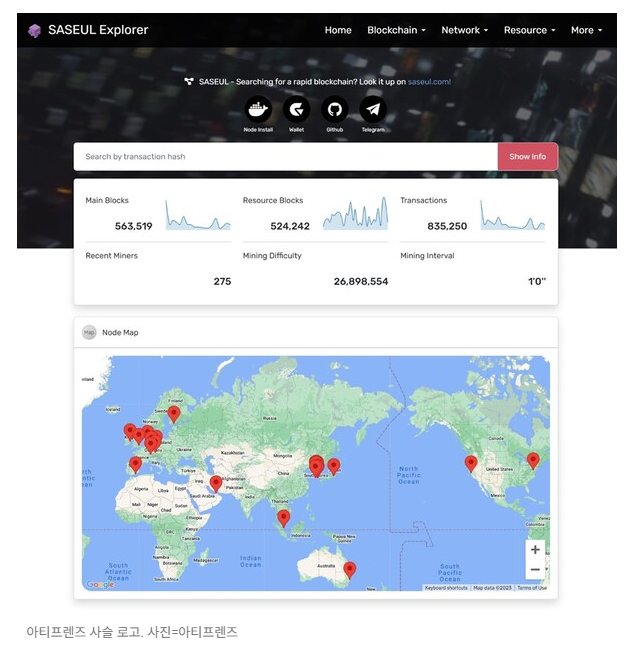The width and height of the screenshot is (635, 652).
Task: Click the Mining Difficulty value 26,898,554
Action: 361,282
